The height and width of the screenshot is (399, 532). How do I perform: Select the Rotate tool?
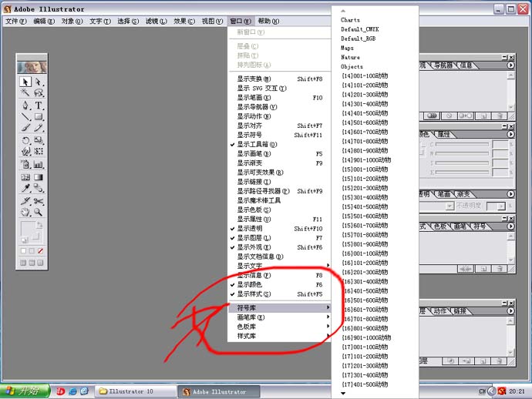[x=25, y=140]
